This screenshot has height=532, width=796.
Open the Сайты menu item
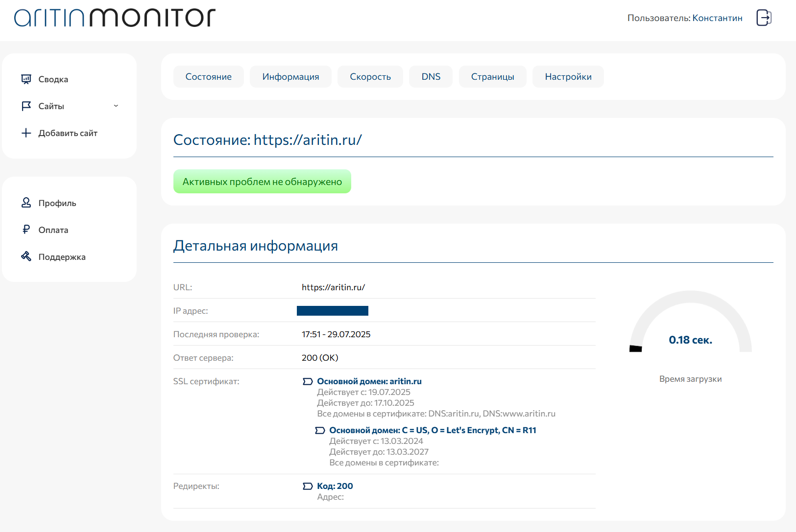(51, 106)
